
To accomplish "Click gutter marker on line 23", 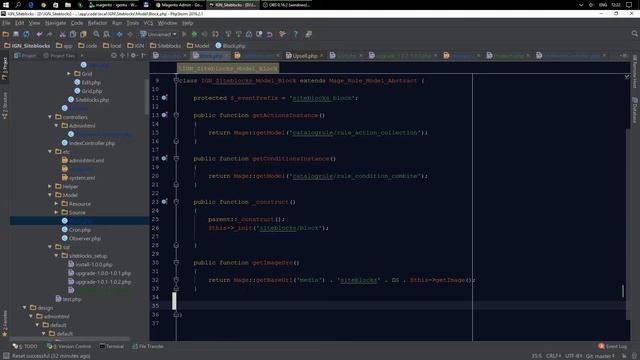I will point(164,202).
